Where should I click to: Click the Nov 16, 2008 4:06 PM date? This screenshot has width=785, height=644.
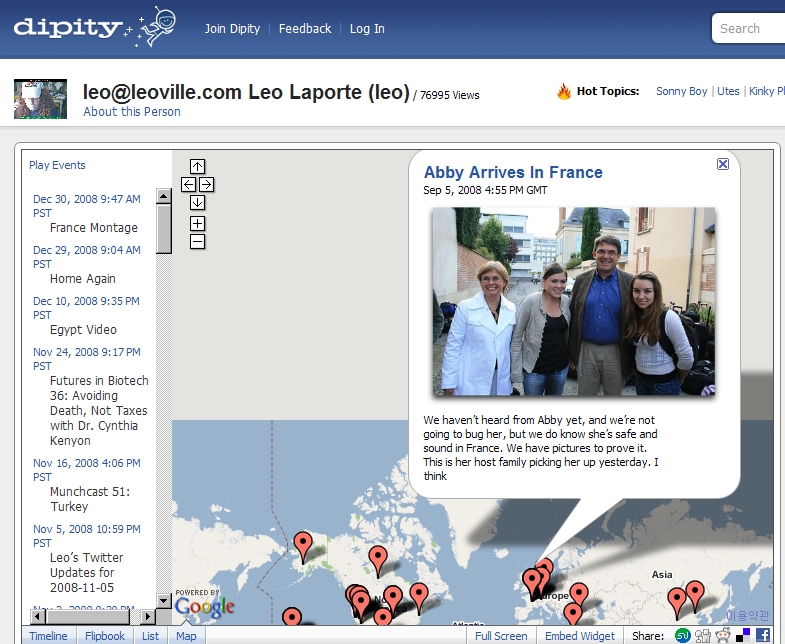tap(87, 470)
